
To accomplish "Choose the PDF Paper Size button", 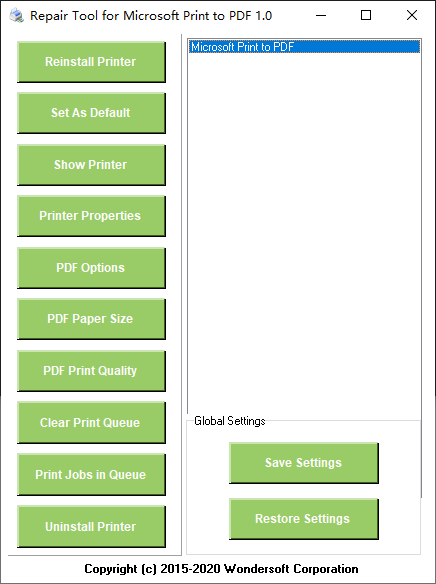I will click(x=91, y=319).
